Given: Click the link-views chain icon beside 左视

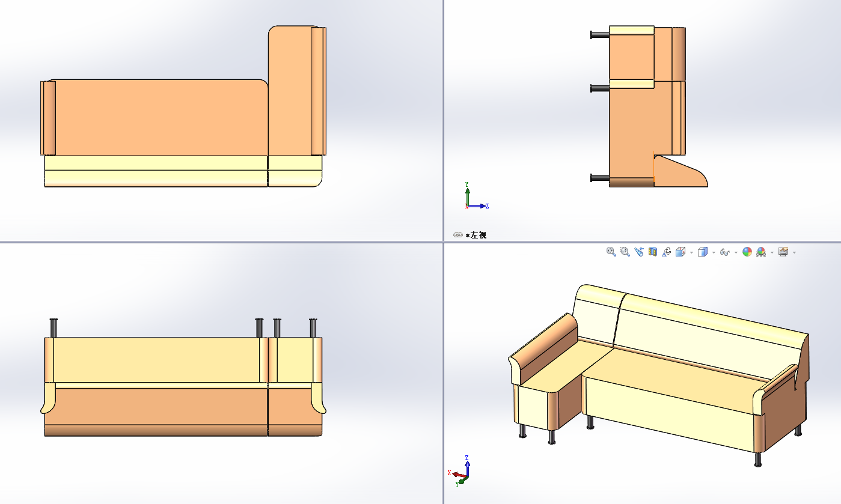Looking at the screenshot, I should pyautogui.click(x=457, y=235).
